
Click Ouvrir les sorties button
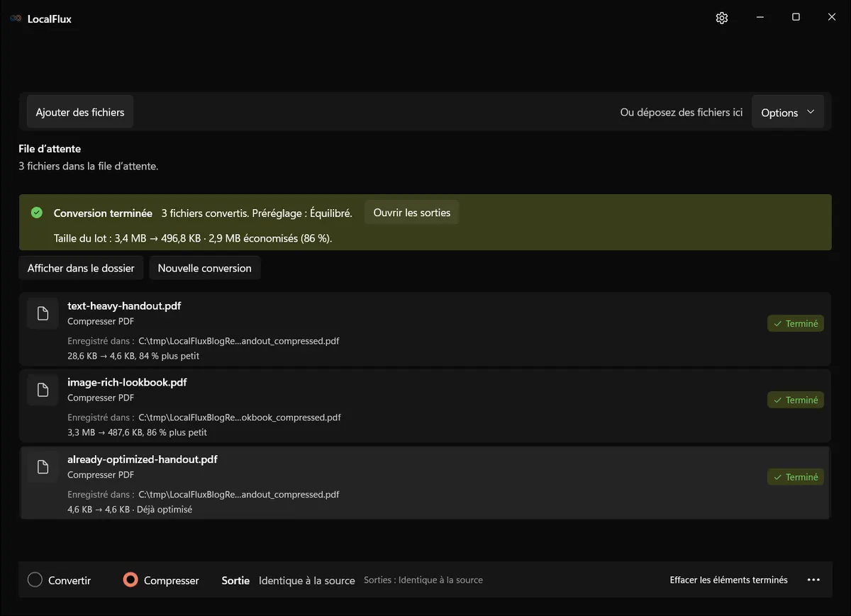tap(412, 213)
